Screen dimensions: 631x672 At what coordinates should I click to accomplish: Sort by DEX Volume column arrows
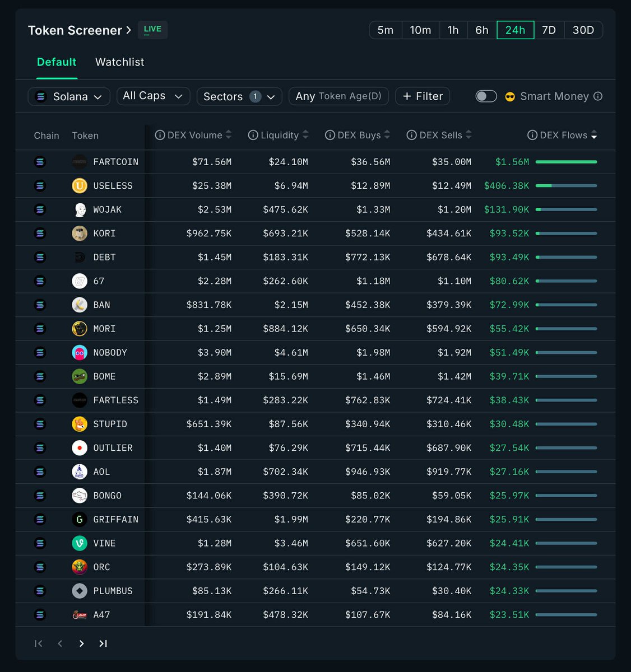(x=229, y=135)
